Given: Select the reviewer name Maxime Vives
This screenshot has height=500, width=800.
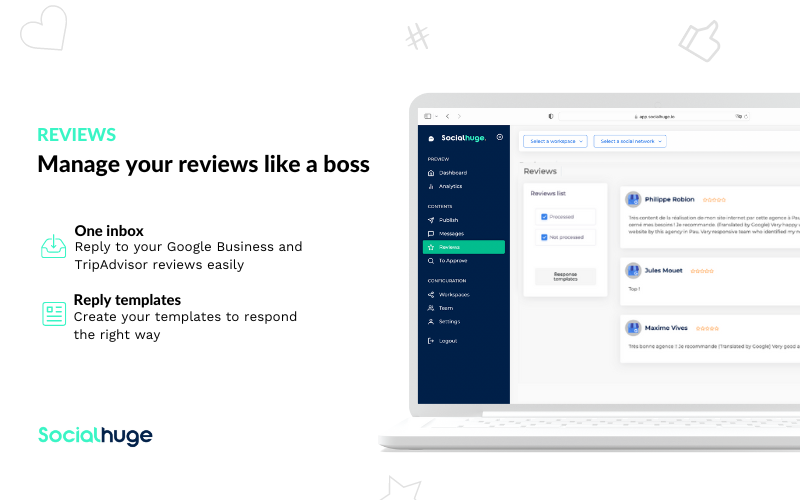Looking at the screenshot, I should click(x=666, y=328).
